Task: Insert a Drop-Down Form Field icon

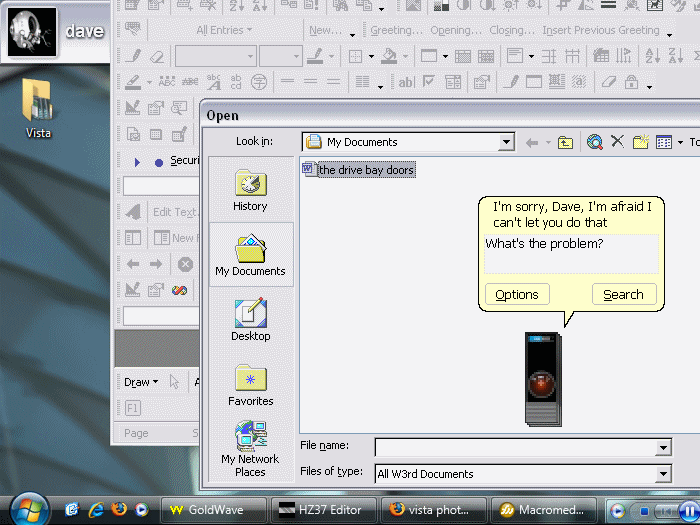Action: (x=453, y=82)
